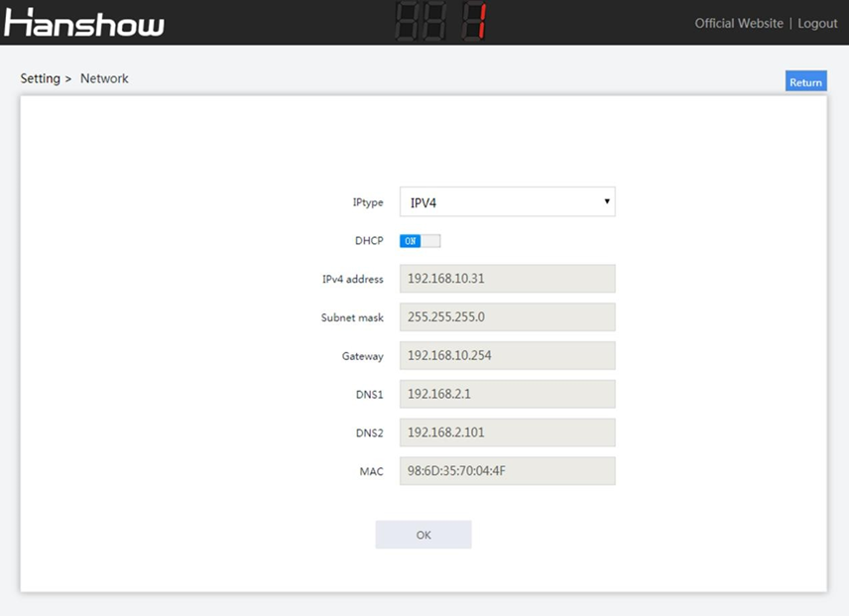Click the IPv4 address label
The height and width of the screenshot is (616, 849).
point(352,280)
